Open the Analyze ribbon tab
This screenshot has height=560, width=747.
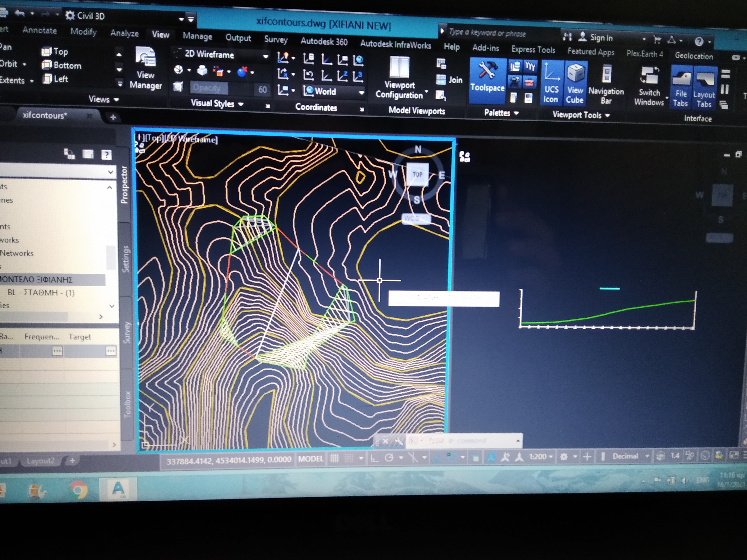click(124, 33)
